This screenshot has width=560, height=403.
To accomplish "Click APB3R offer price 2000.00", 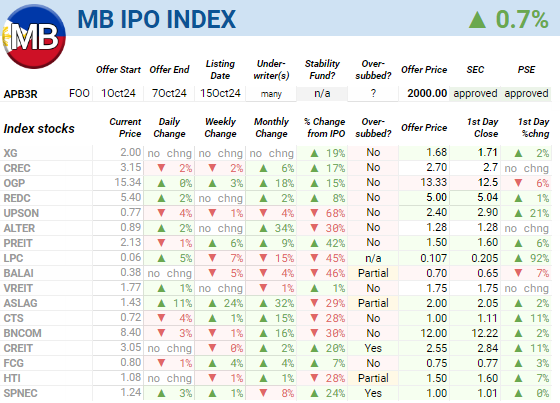I will click(x=427, y=94).
